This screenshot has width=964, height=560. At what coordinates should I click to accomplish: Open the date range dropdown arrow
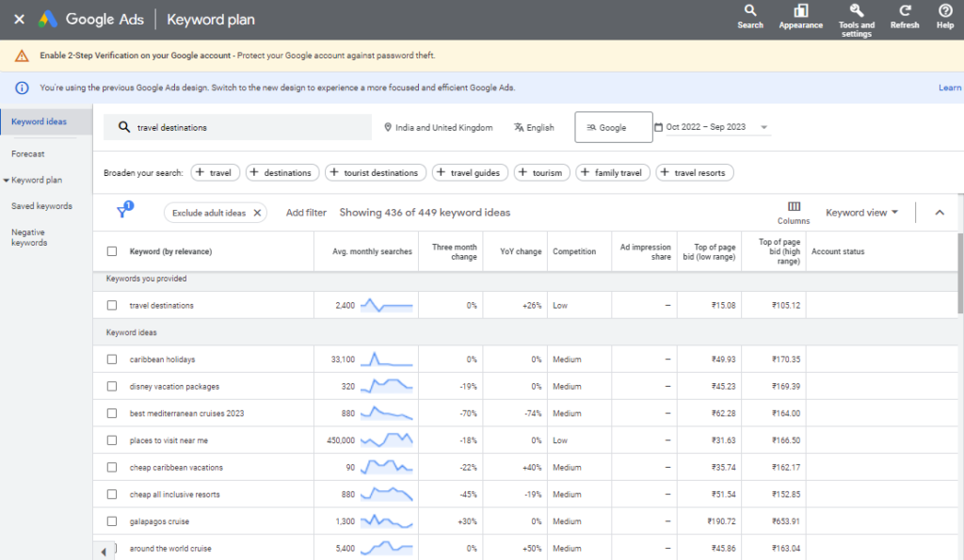763,127
